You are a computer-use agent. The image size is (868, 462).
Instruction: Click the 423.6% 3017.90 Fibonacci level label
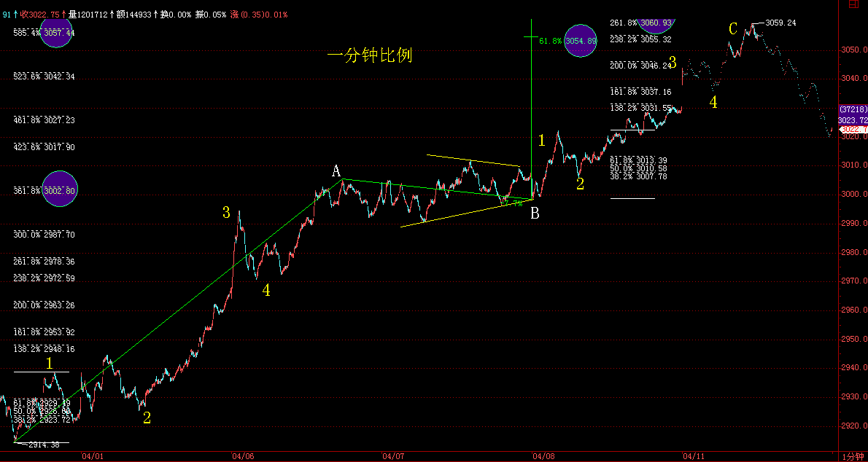(44, 147)
